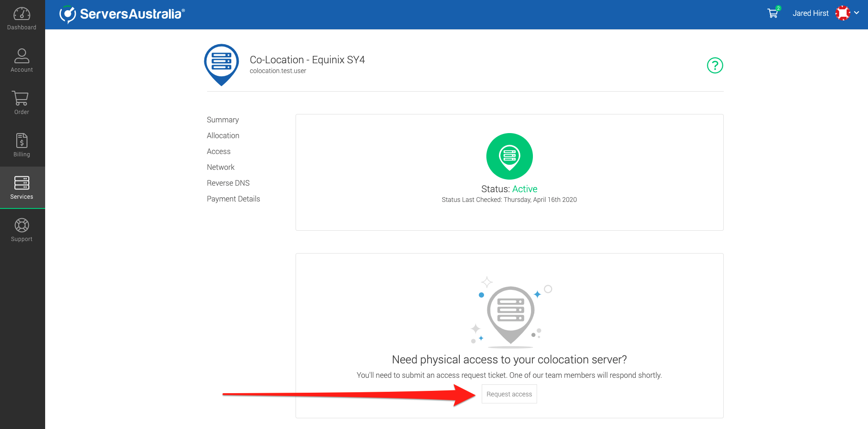Click the shopping cart icon in header
The image size is (868, 429).
[773, 13]
